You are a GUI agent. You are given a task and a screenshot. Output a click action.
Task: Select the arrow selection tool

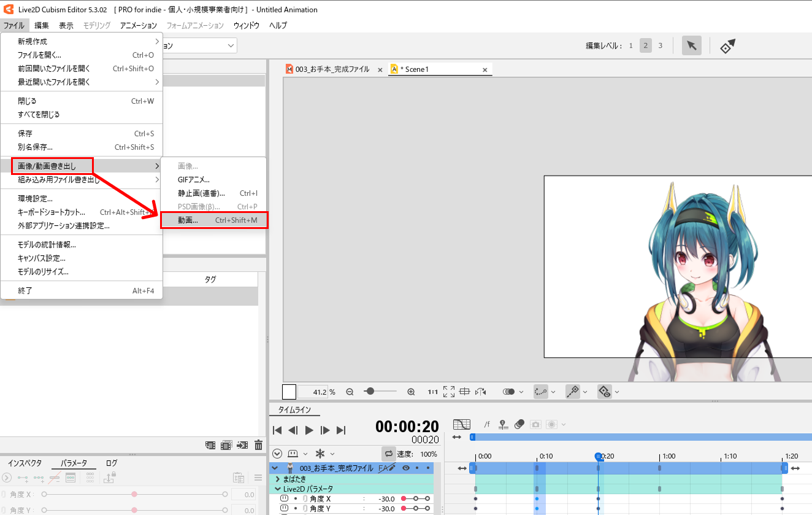[691, 45]
